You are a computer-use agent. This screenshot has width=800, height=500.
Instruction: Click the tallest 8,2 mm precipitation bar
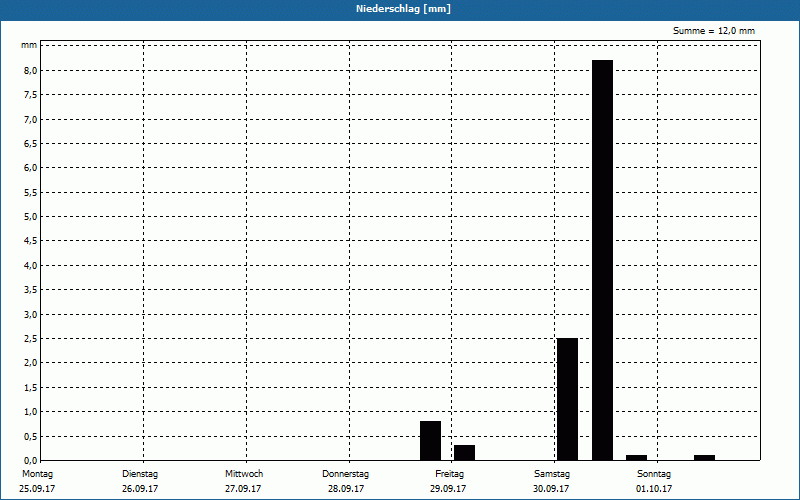603,260
